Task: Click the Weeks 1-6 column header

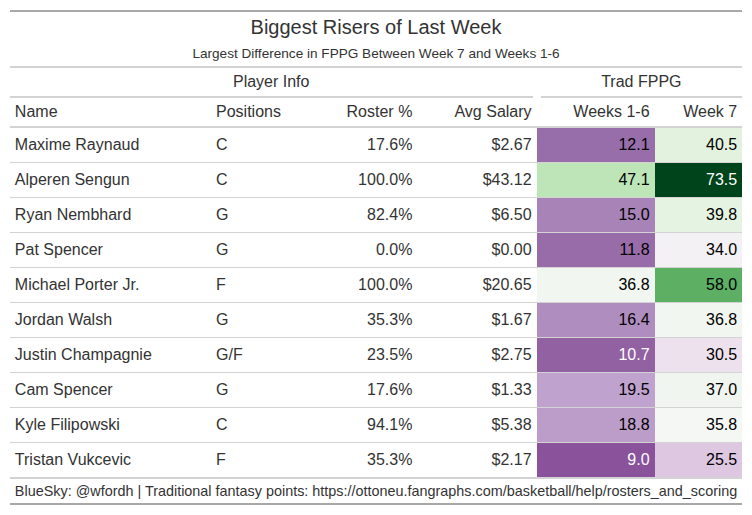Action: tap(611, 111)
